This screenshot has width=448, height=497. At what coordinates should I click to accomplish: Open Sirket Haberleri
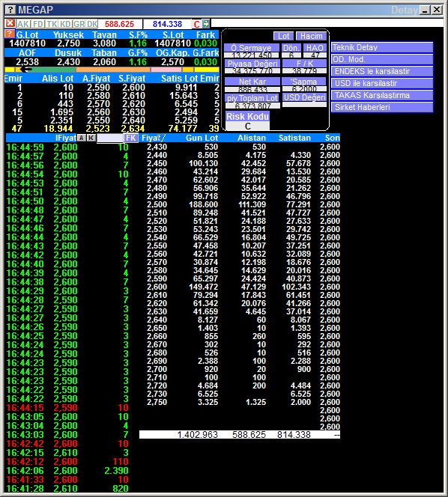381,107
